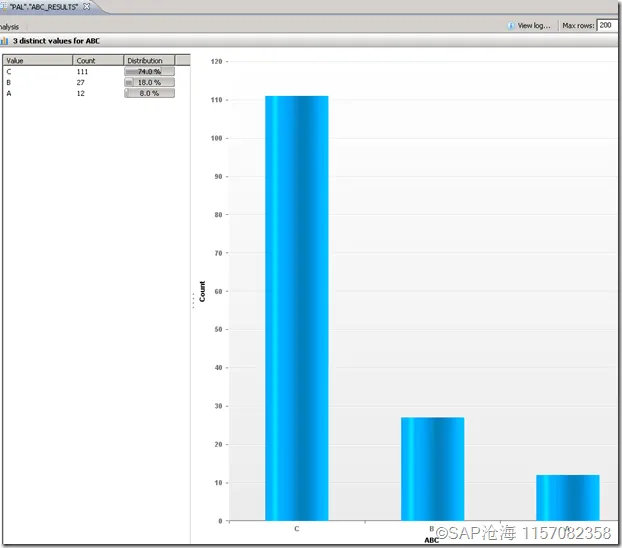The image size is (622, 548).
Task: Click the 74.0 % distribution bar
Action: pyautogui.click(x=149, y=71)
